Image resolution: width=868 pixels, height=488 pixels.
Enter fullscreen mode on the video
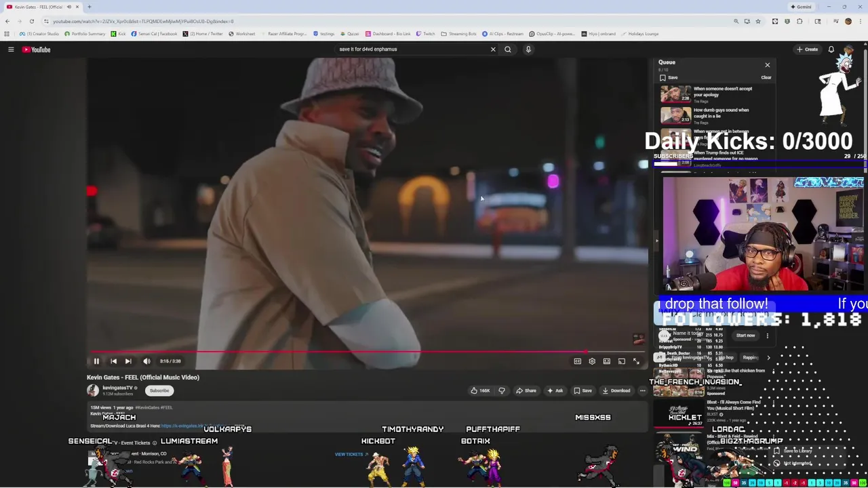(x=636, y=361)
